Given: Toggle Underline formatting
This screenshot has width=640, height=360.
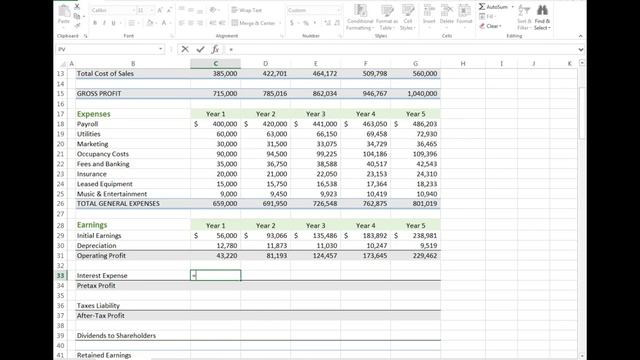Looking at the screenshot, I should (113, 23).
